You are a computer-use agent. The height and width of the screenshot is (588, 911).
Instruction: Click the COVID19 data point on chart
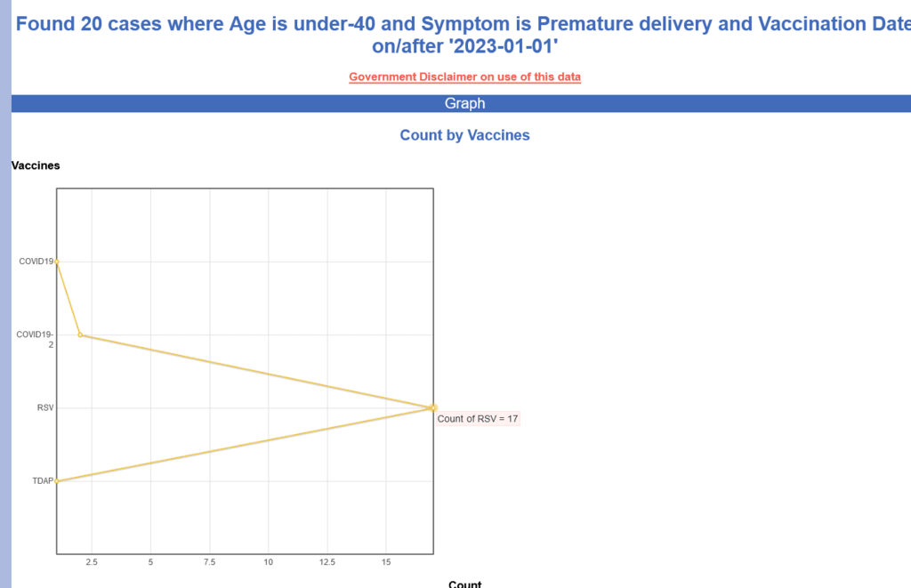point(56,262)
